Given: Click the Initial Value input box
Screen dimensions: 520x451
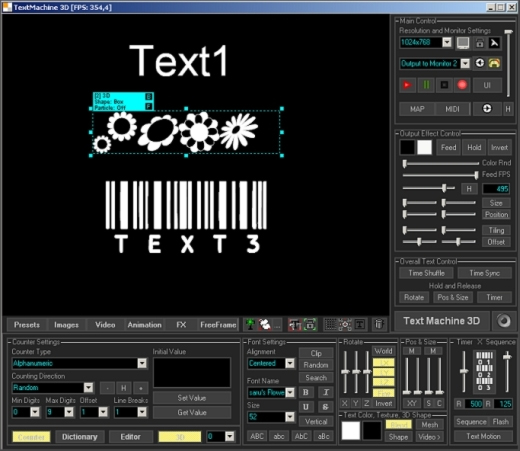Looking at the screenshot, I should tap(192, 373).
